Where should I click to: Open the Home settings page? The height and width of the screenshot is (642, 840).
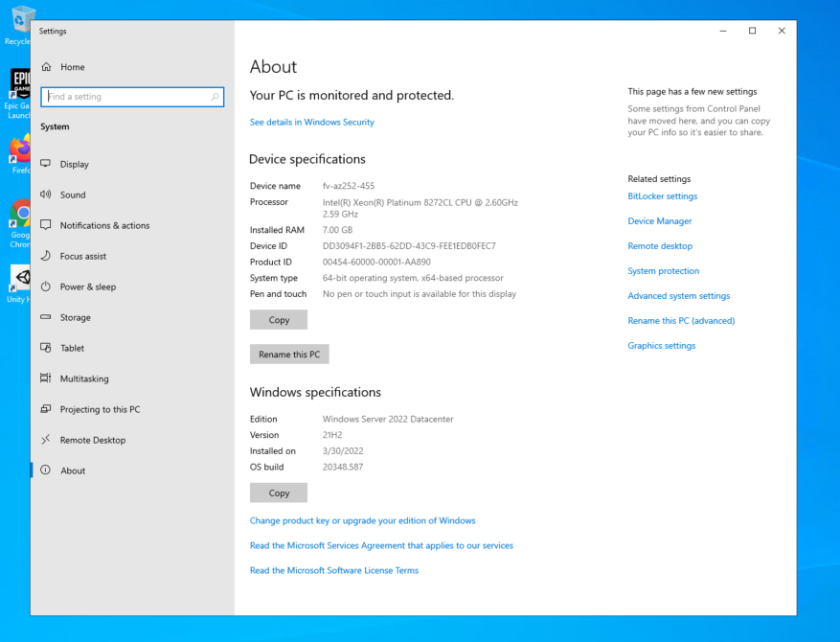pos(132,67)
